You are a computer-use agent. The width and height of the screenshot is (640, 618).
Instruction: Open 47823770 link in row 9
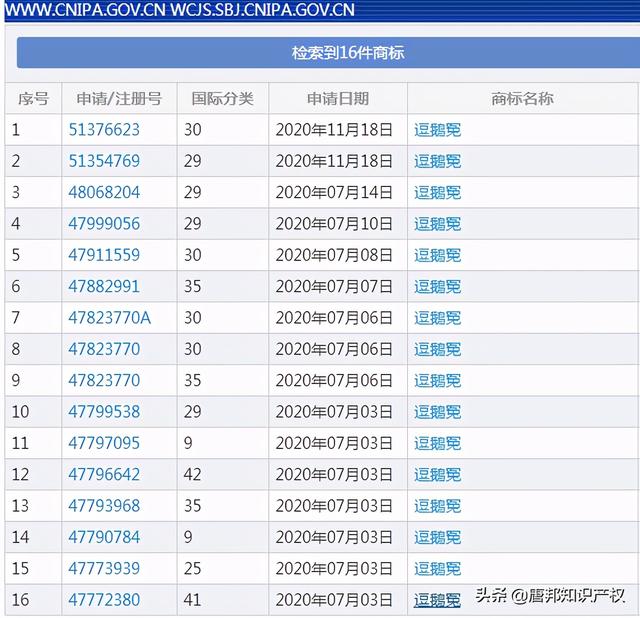(104, 380)
